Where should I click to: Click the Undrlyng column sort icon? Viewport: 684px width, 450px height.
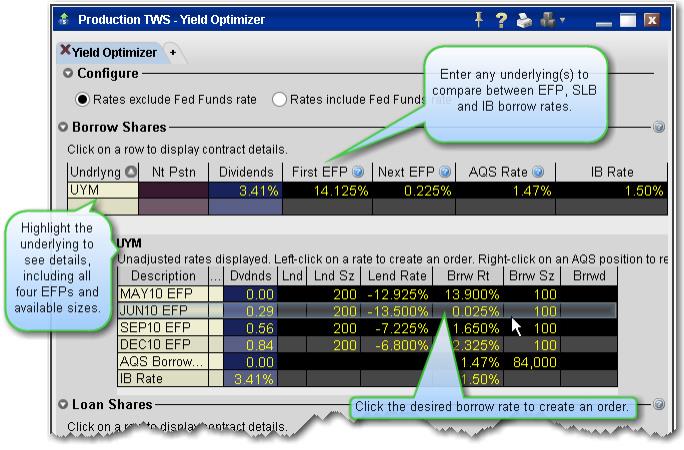click(131, 172)
